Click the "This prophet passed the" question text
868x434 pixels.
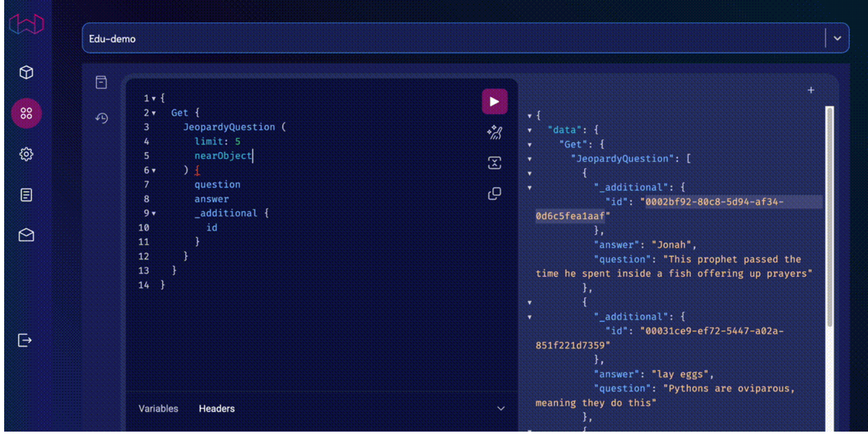click(732, 259)
